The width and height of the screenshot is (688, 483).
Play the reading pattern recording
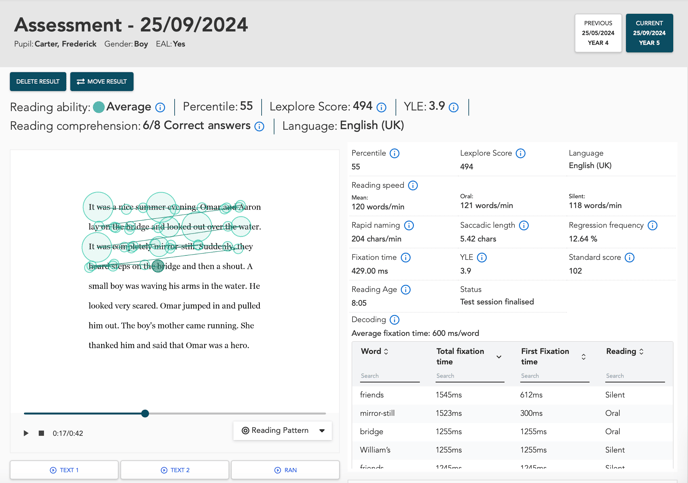(26, 433)
